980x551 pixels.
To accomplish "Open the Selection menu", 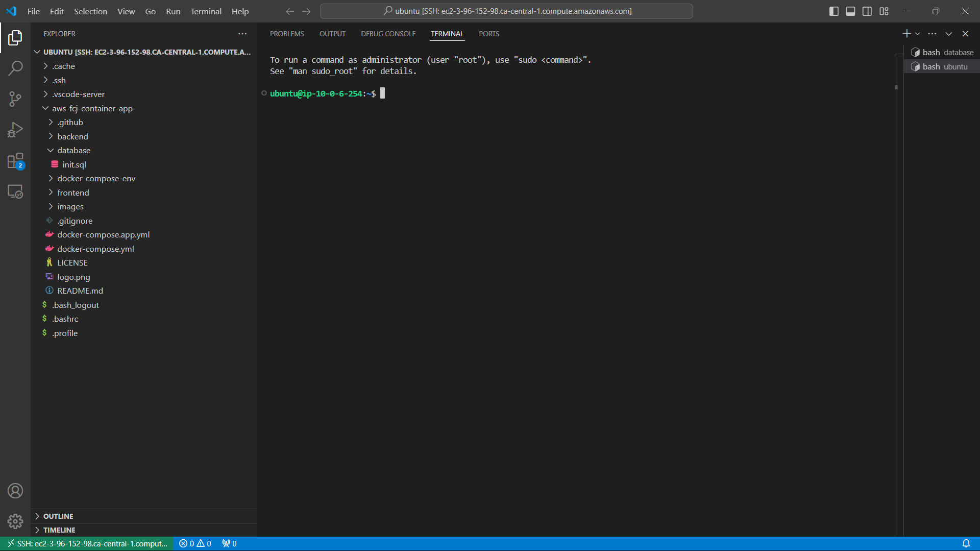I will [90, 11].
